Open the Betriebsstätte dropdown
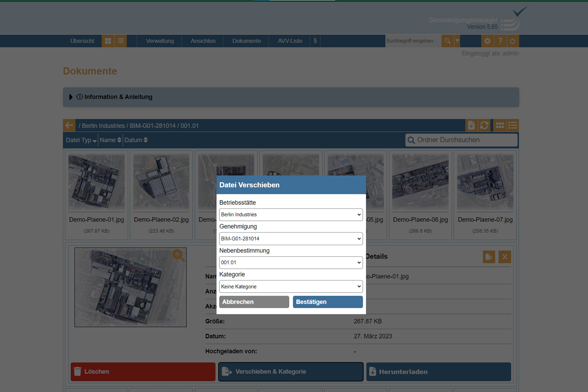This screenshot has height=392, width=588. (291, 215)
